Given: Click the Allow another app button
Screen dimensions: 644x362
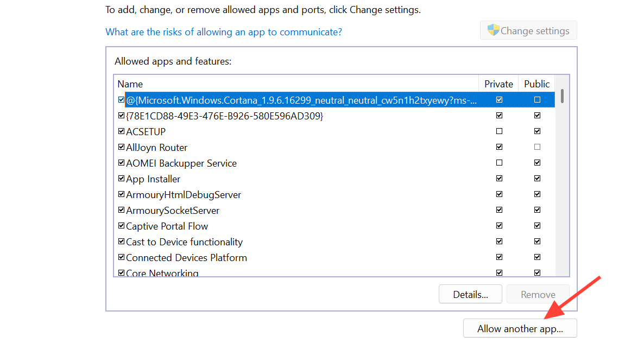Looking at the screenshot, I should (520, 328).
